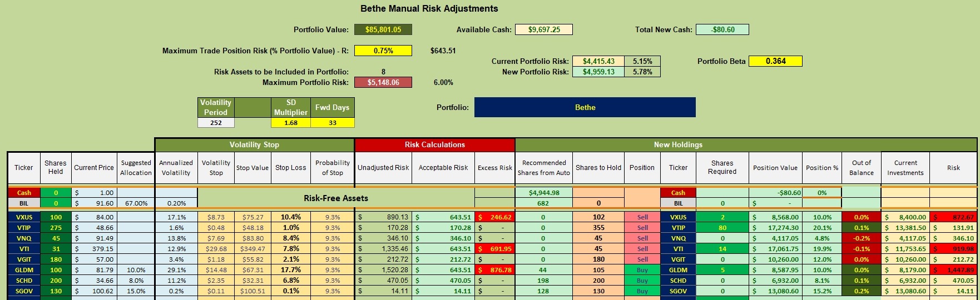980x300 pixels.
Task: Click the Volatility Period value 252
Action: pos(216,123)
